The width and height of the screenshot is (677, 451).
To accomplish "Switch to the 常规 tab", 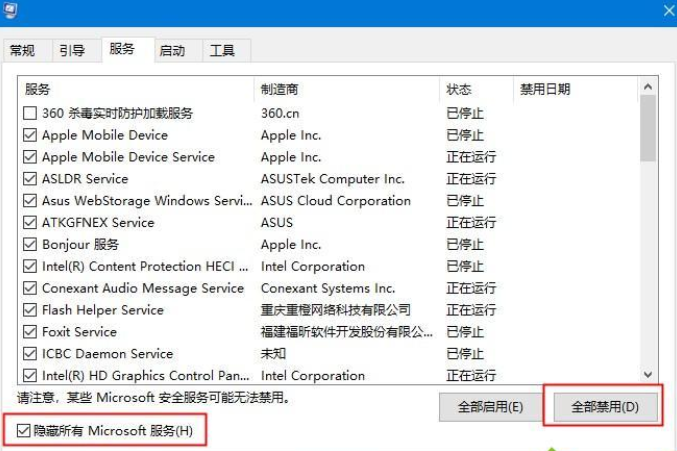I will point(22,51).
